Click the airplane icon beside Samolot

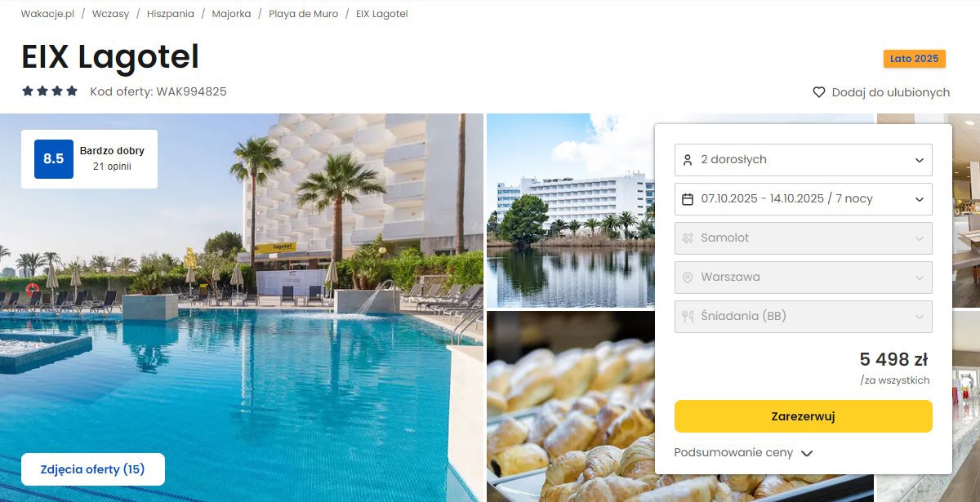click(688, 238)
